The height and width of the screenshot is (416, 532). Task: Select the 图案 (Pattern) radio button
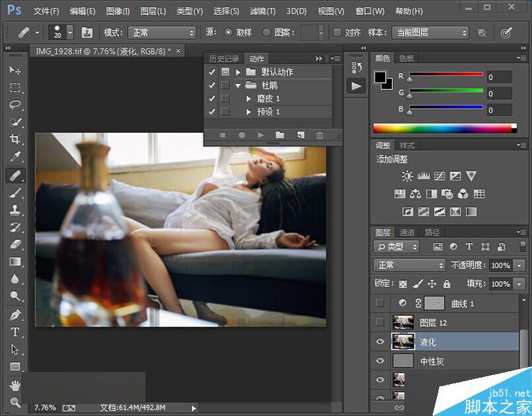(267, 33)
